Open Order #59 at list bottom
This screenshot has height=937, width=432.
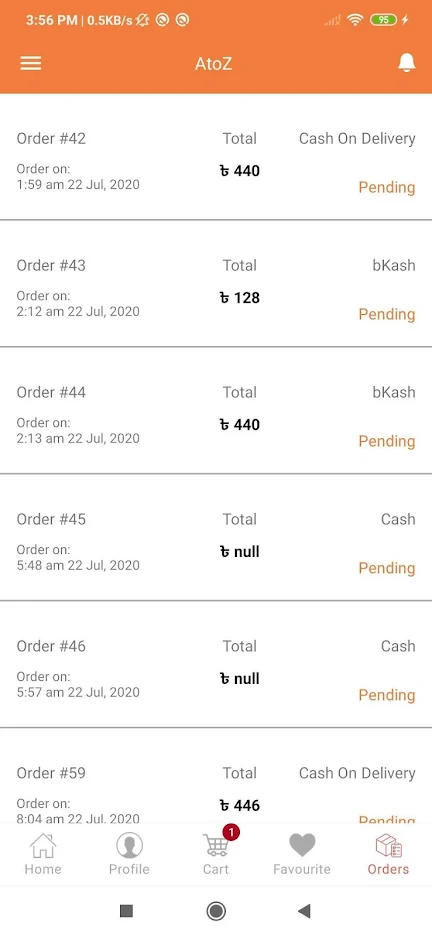pos(216,776)
